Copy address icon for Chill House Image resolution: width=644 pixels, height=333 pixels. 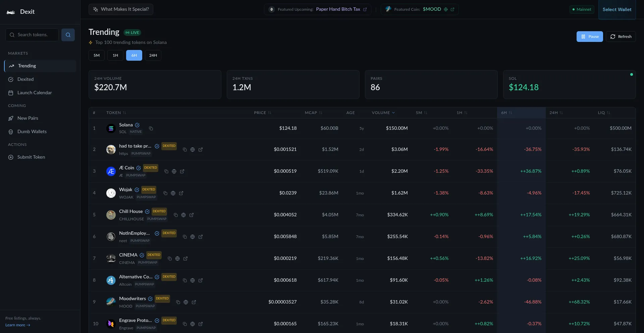click(175, 215)
